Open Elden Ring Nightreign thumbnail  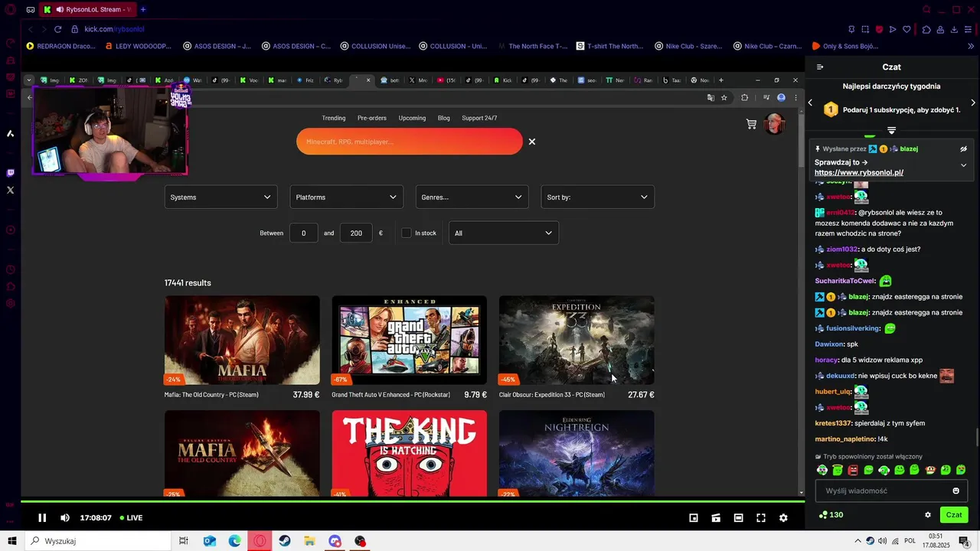577,453
